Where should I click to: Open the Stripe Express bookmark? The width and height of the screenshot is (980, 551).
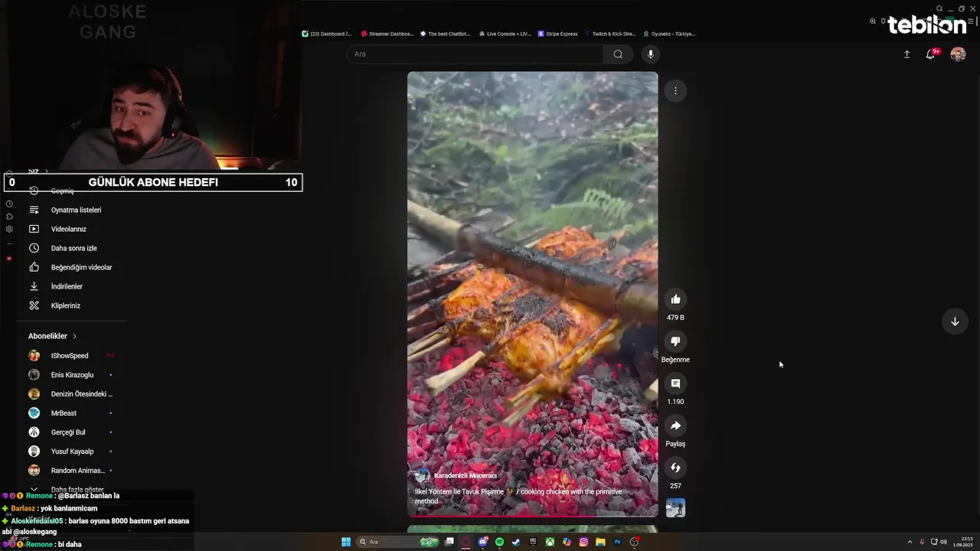558,34
